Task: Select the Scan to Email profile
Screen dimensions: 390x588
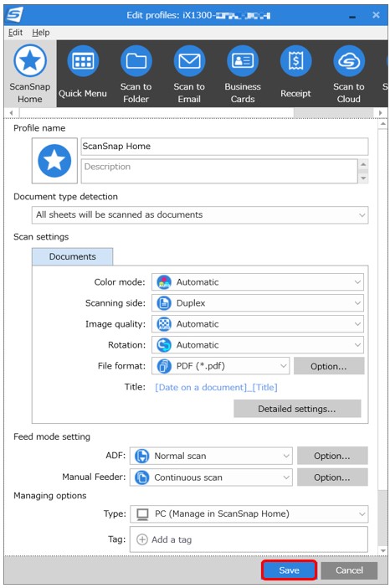Action: tap(189, 74)
